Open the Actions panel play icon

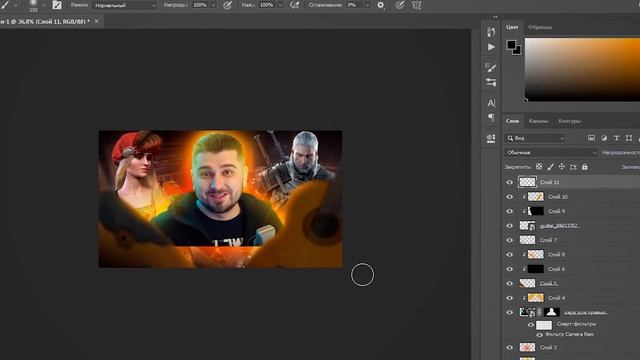(x=491, y=47)
